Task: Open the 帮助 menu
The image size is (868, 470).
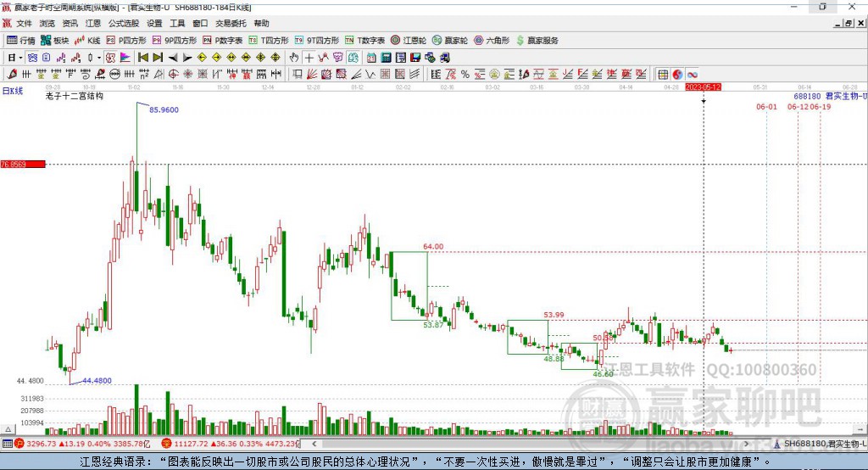Action: pos(261,23)
